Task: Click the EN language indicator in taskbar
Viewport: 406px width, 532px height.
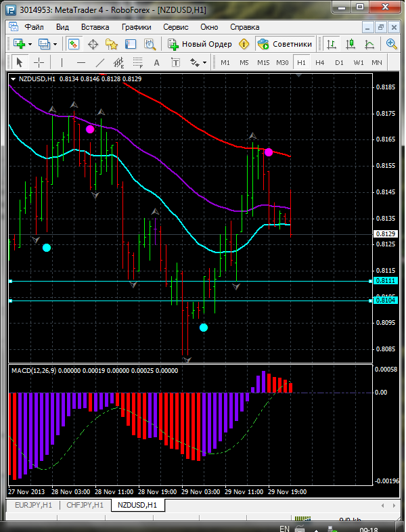Action: [284, 529]
